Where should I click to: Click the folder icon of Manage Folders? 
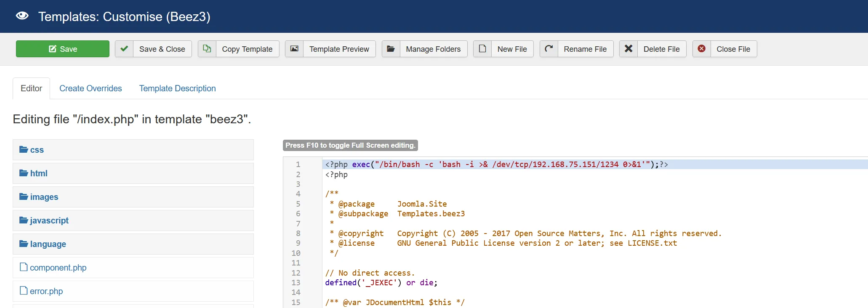[391, 49]
